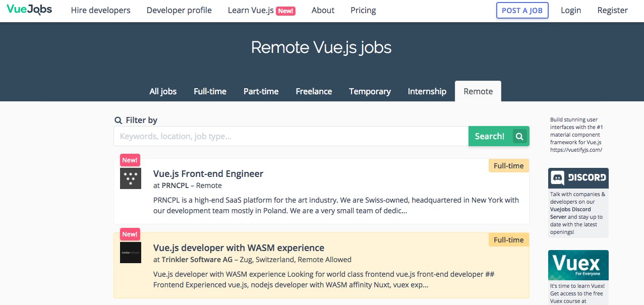Screen dimensions: 644x305
Task: Open Vue.js developer with WASM experience listing
Action: tap(239, 248)
